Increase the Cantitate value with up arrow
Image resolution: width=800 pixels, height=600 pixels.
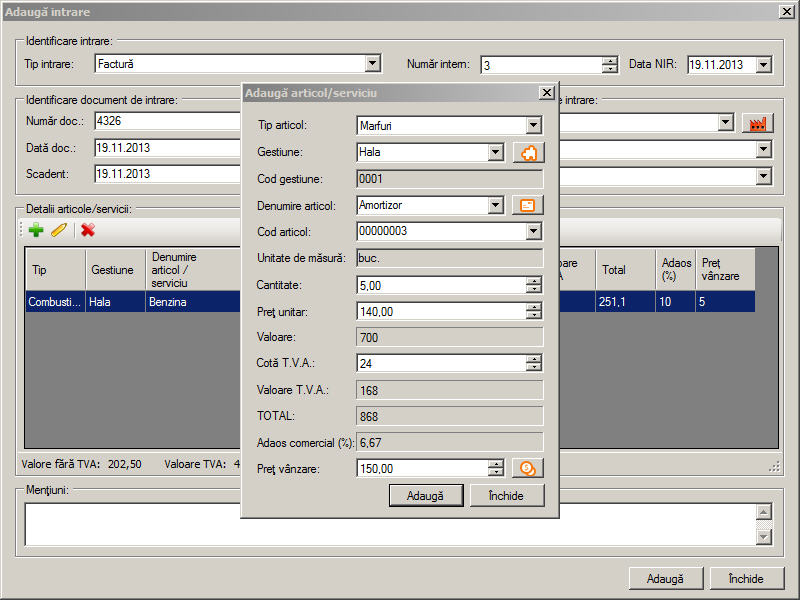point(535,281)
